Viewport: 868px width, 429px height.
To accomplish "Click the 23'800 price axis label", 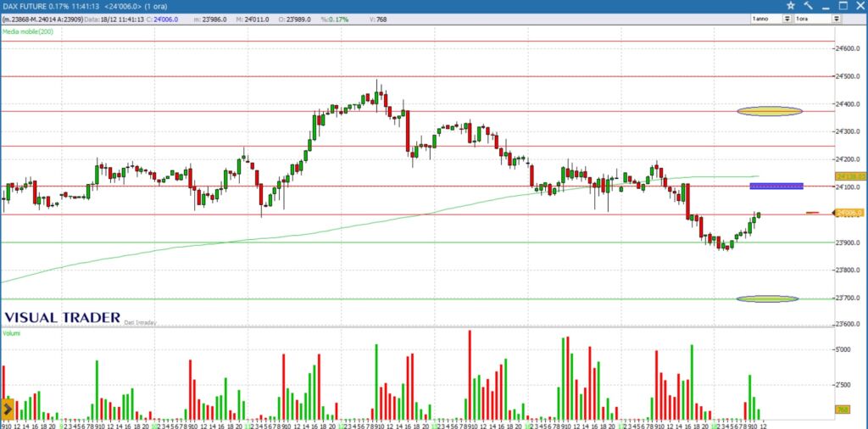I will tap(848, 270).
